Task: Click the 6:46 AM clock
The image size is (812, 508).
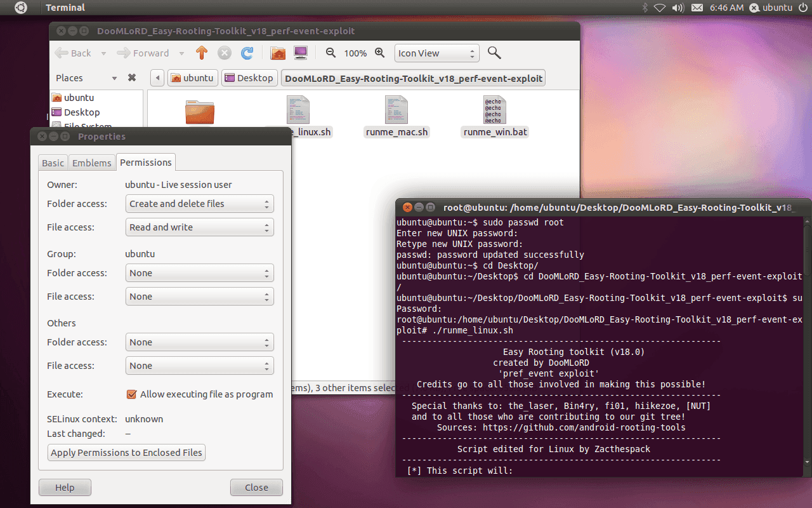Action: pyautogui.click(x=727, y=8)
